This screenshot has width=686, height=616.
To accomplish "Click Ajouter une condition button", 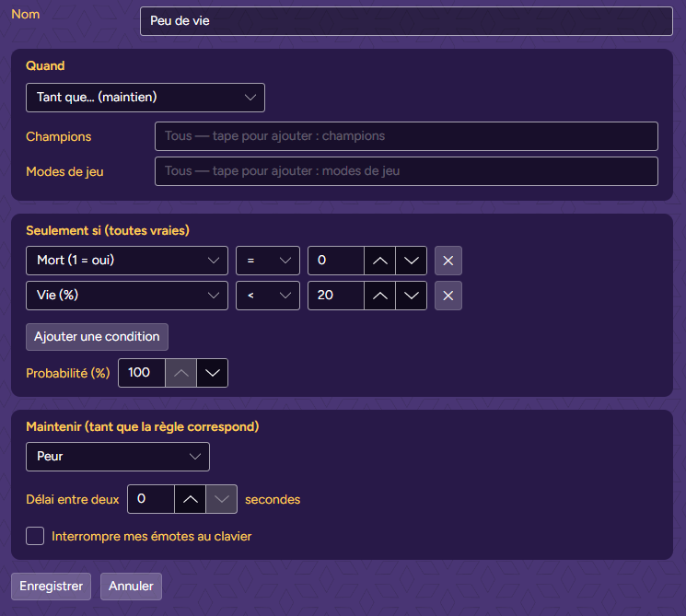I will (x=97, y=337).
